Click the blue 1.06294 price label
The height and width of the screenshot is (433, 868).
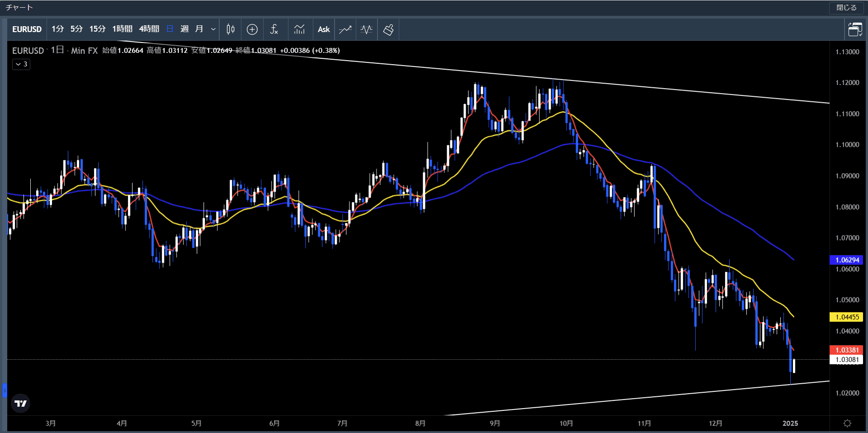846,260
